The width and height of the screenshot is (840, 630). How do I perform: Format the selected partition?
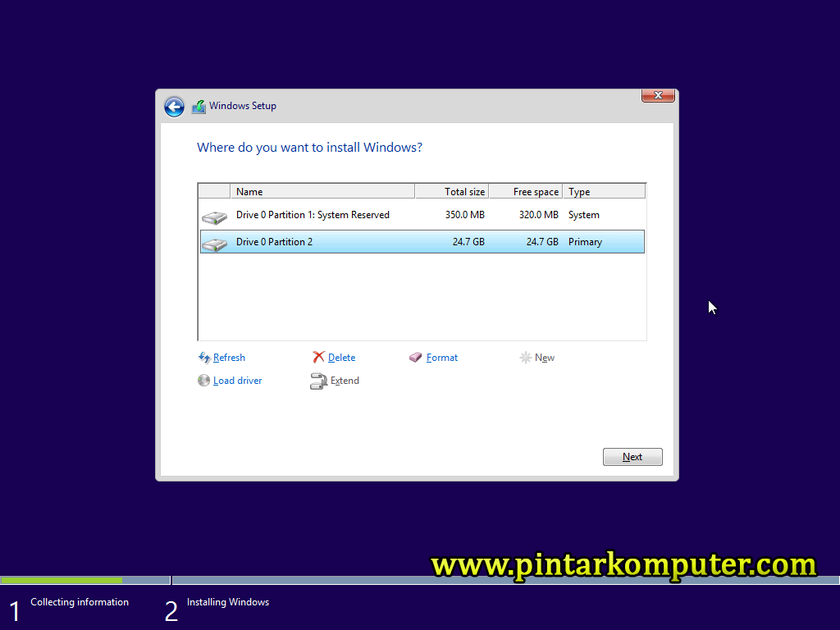pos(442,358)
